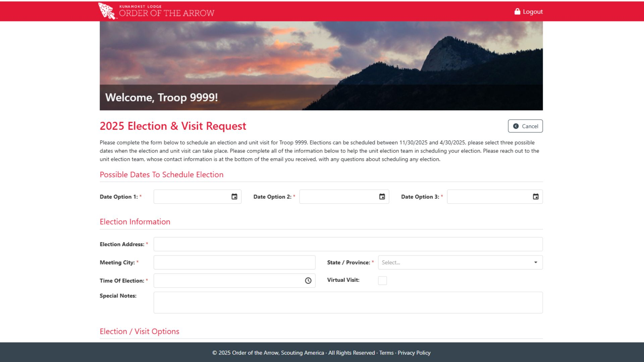Click the back arrow icon on Cancel
The height and width of the screenshot is (362, 644).
click(516, 126)
